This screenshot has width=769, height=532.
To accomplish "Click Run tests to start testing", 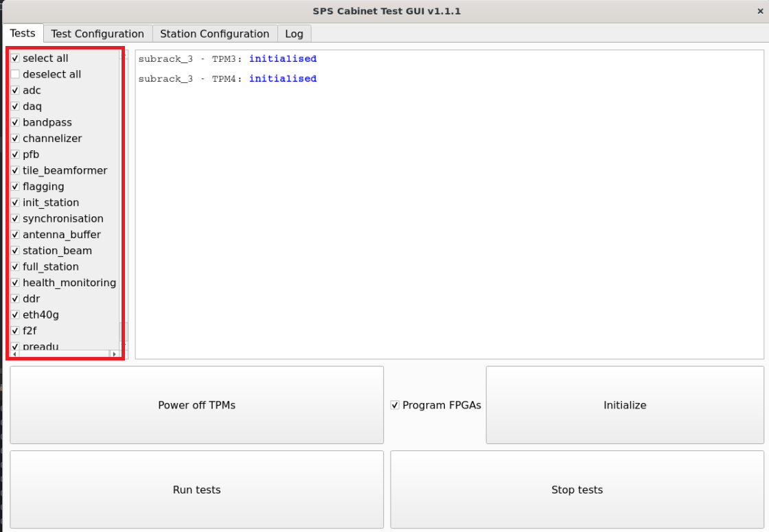I will pyautogui.click(x=196, y=489).
